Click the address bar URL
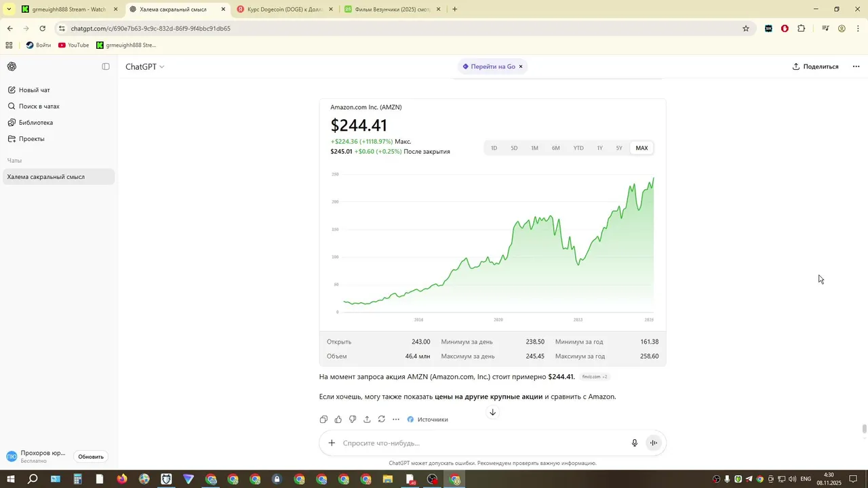The image size is (868, 488). click(x=151, y=28)
